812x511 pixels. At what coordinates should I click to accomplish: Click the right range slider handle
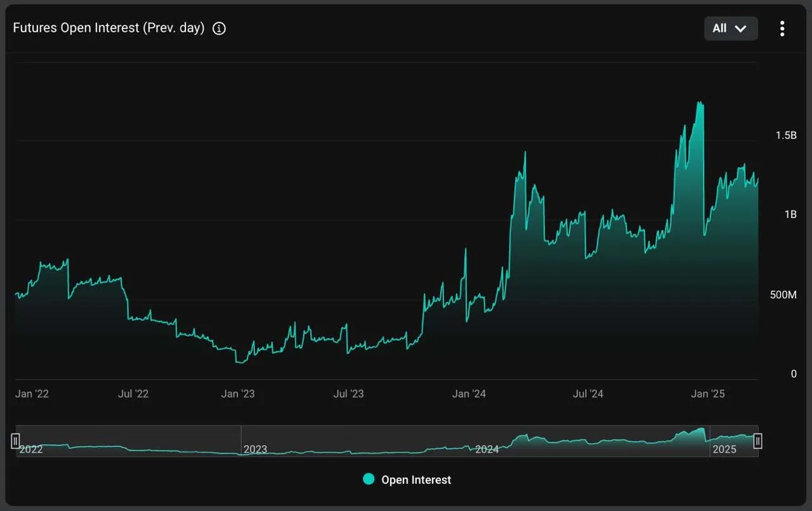[x=757, y=441]
